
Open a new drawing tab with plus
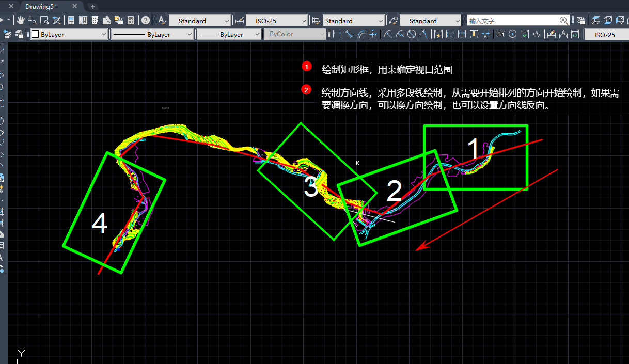coord(93,7)
